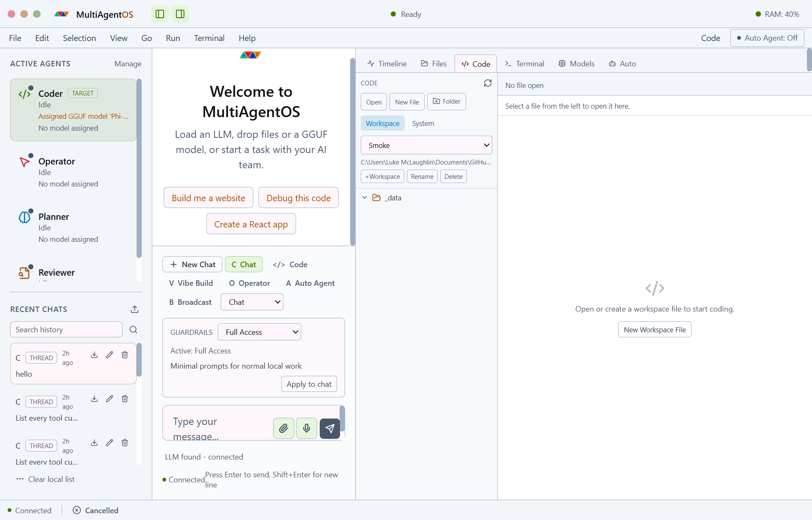Screen dimensions: 812x520
Task: Toggle Auto Agent: Off switch
Action: pos(767,38)
